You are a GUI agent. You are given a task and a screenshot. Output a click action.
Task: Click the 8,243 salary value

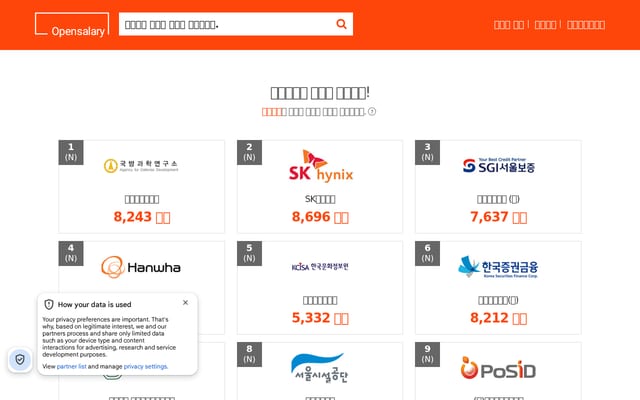click(x=142, y=217)
